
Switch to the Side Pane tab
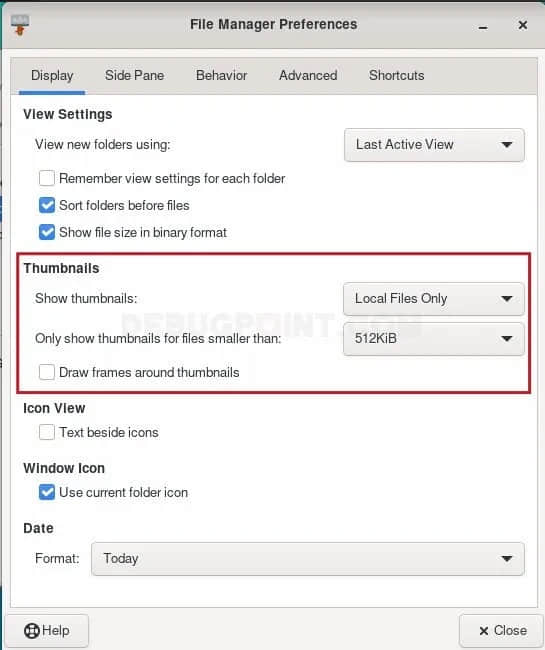pos(134,75)
